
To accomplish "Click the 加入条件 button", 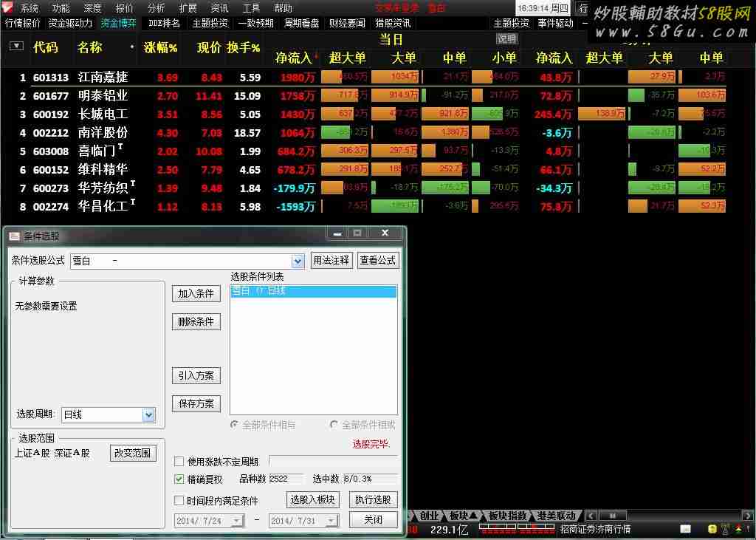I will click(196, 293).
